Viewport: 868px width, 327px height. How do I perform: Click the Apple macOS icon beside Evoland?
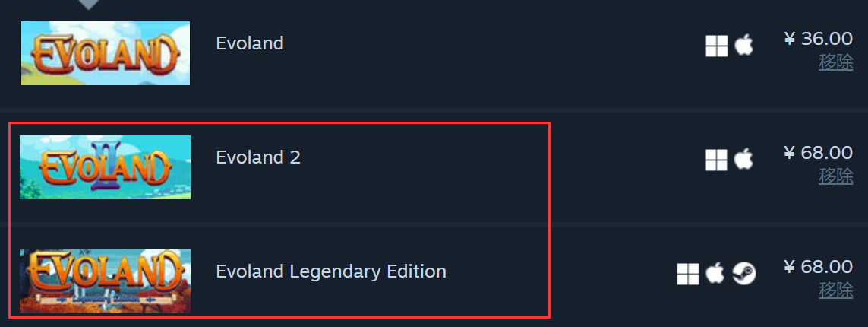point(744,45)
